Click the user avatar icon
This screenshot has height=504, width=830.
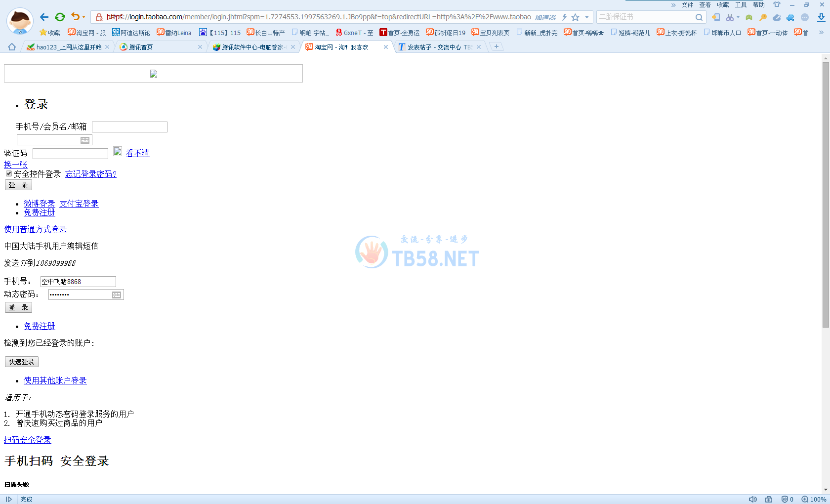coord(20,21)
